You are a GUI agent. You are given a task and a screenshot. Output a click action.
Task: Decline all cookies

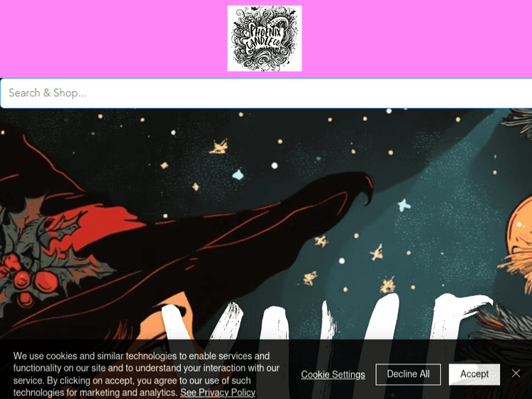pyautogui.click(x=408, y=374)
